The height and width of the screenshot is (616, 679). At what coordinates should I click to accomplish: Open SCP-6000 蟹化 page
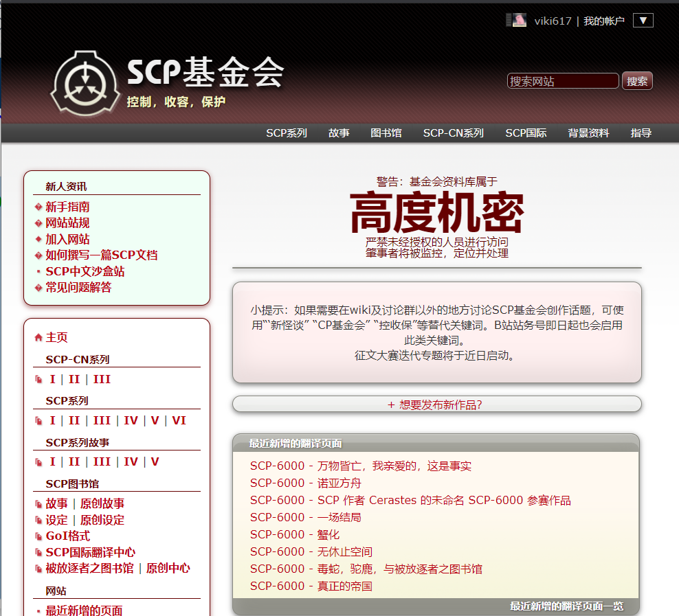tap(295, 535)
